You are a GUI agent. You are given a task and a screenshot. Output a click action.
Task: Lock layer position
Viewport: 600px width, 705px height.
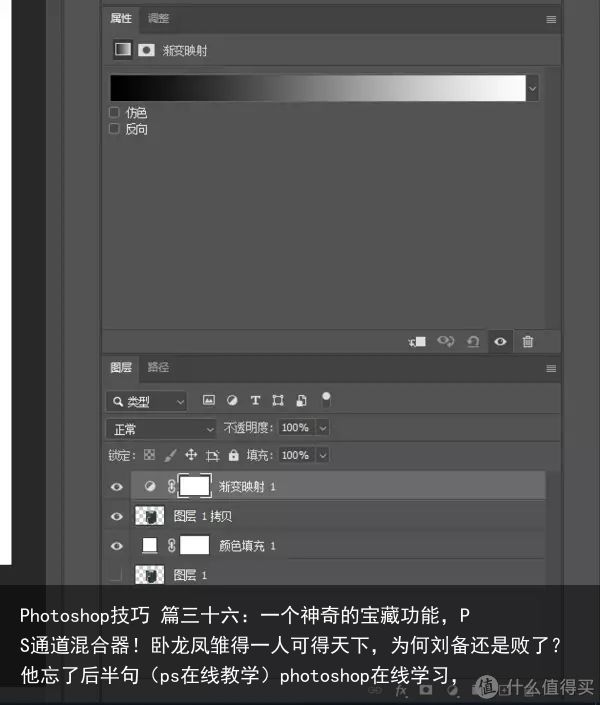click(191, 455)
